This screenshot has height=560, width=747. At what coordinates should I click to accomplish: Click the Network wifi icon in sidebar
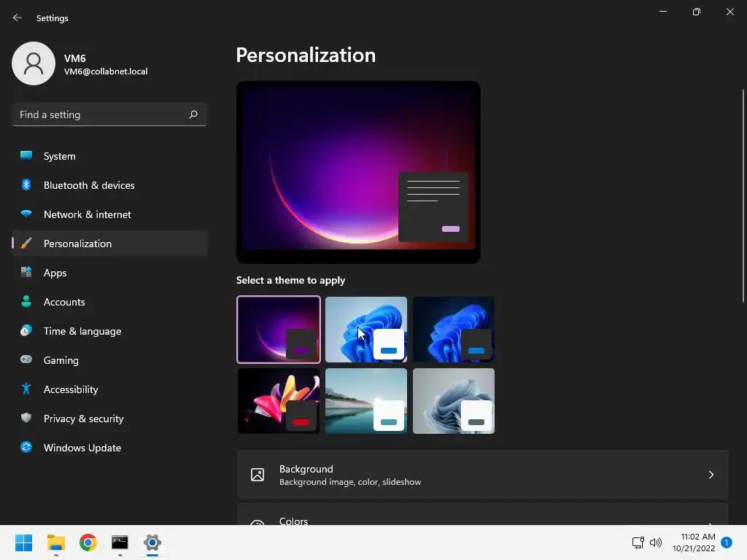click(x=26, y=214)
